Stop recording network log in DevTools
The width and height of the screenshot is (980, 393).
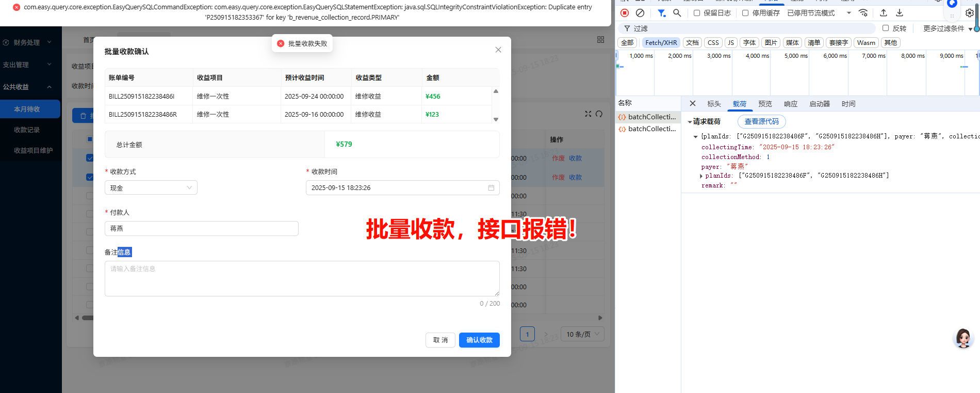tap(625, 13)
